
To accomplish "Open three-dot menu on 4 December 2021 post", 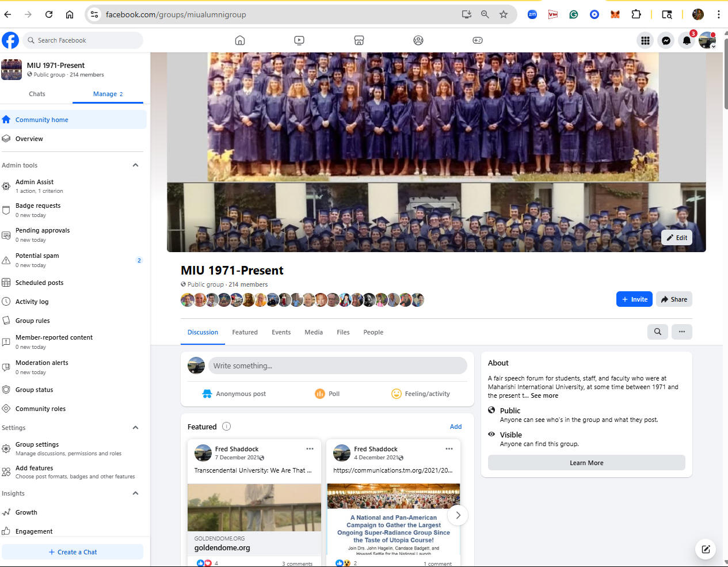I will point(449,449).
